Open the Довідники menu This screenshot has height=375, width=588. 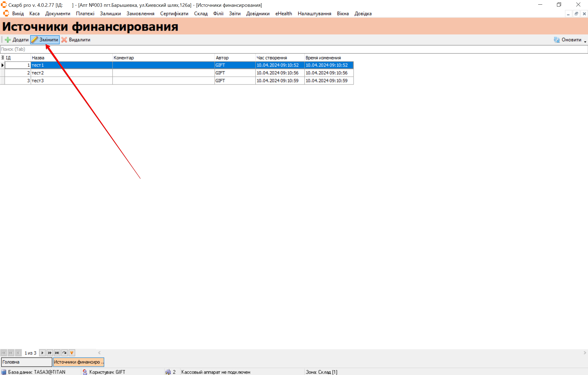(258, 14)
